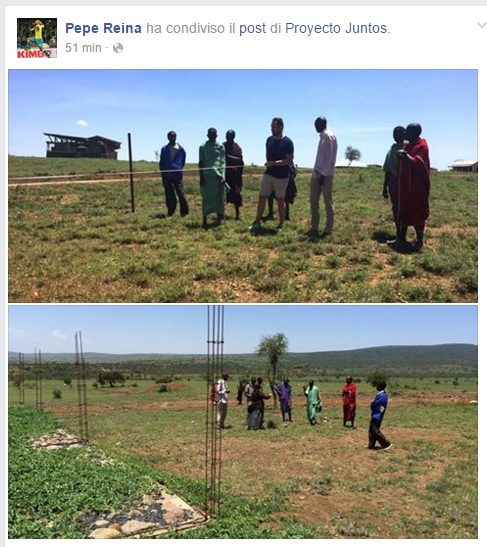Viewport: 487px width, 547px height.
Task: Open Pepe Reina's profile picture avatar
Action: [37, 38]
